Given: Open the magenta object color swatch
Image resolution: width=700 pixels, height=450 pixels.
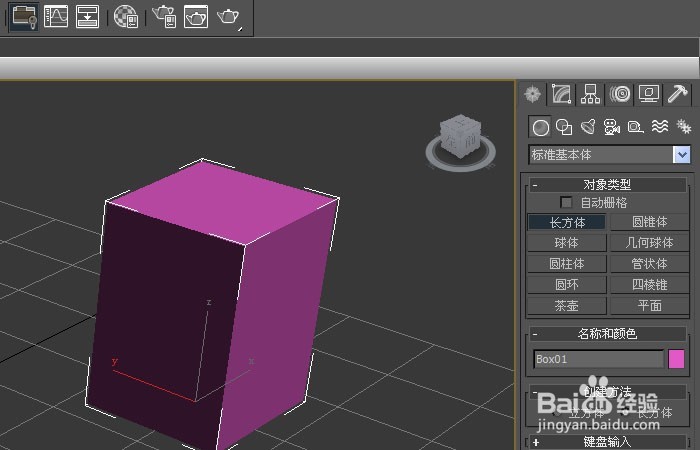Looking at the screenshot, I should click(x=676, y=359).
